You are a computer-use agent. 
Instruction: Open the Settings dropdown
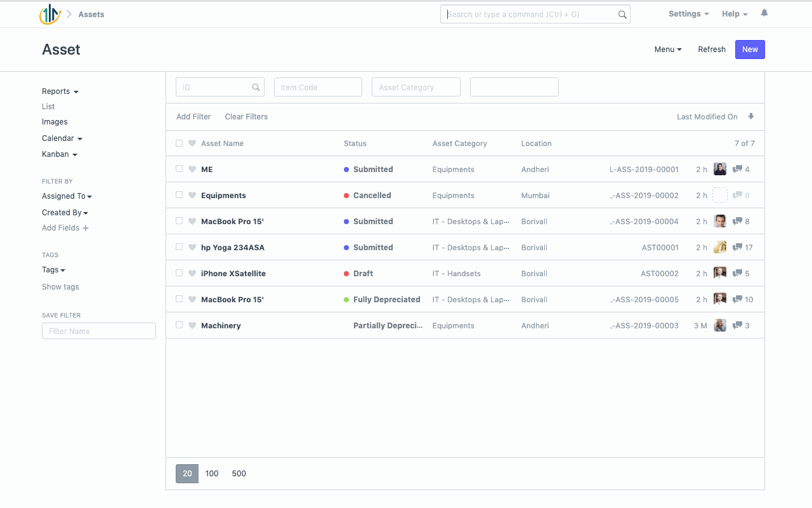tap(689, 14)
